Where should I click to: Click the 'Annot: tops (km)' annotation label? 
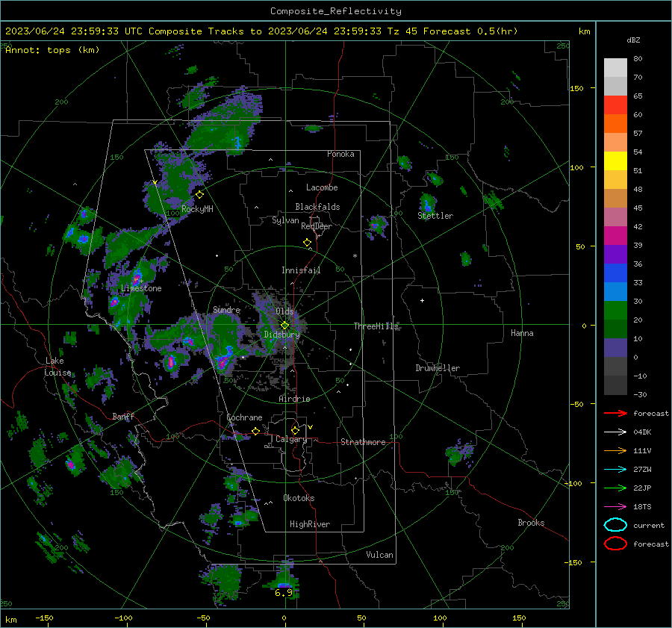pyautogui.click(x=52, y=50)
